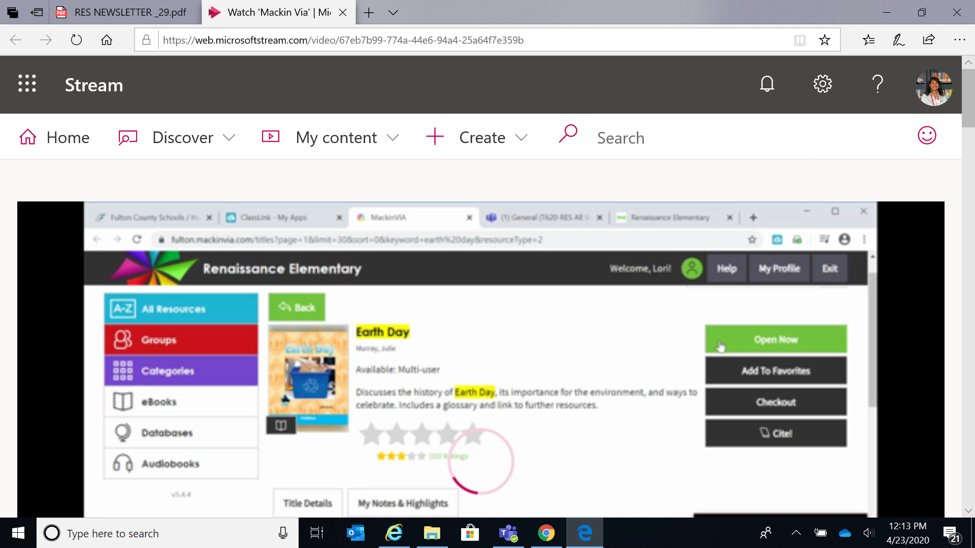This screenshot has width=975, height=548.
Task: Click the green user avatar in video
Action: point(691,269)
